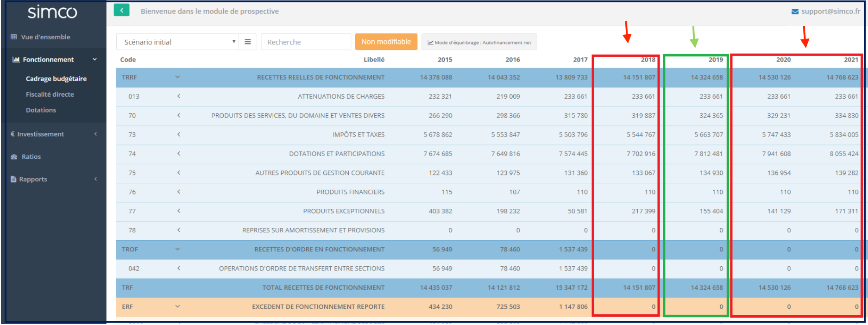The image size is (868, 325).
Task: Click the Ratios dashboard icon
Action: [x=14, y=157]
